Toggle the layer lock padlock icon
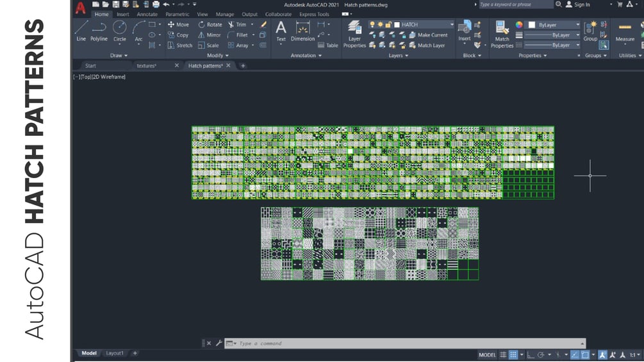Image resolution: width=644 pixels, height=362 pixels. click(x=388, y=24)
